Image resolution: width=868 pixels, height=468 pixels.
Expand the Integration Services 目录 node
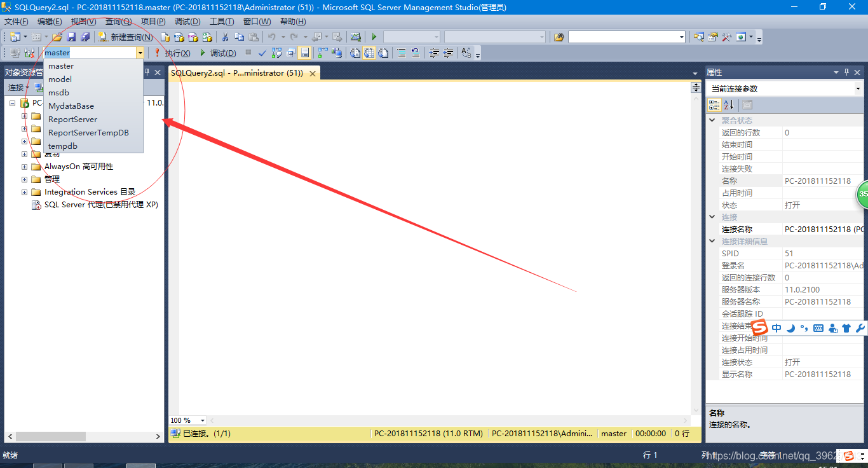pos(25,192)
